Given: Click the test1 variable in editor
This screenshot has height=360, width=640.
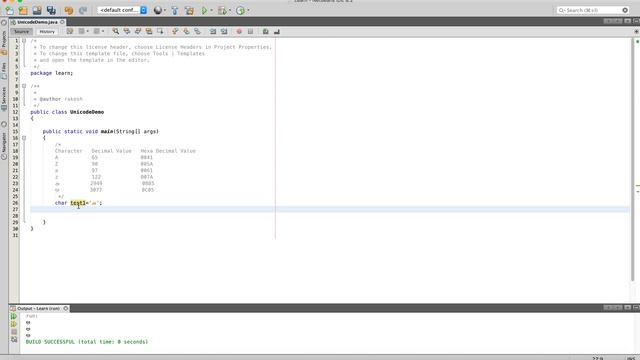Looking at the screenshot, I should (78, 203).
